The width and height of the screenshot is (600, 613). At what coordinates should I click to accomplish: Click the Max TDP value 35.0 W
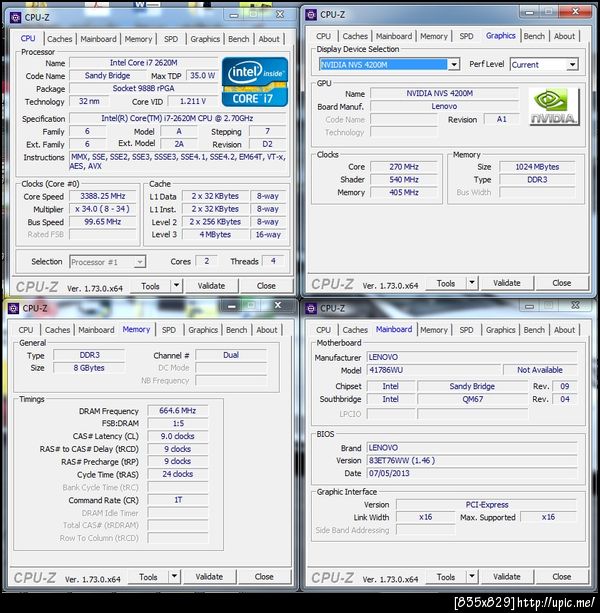coord(202,75)
